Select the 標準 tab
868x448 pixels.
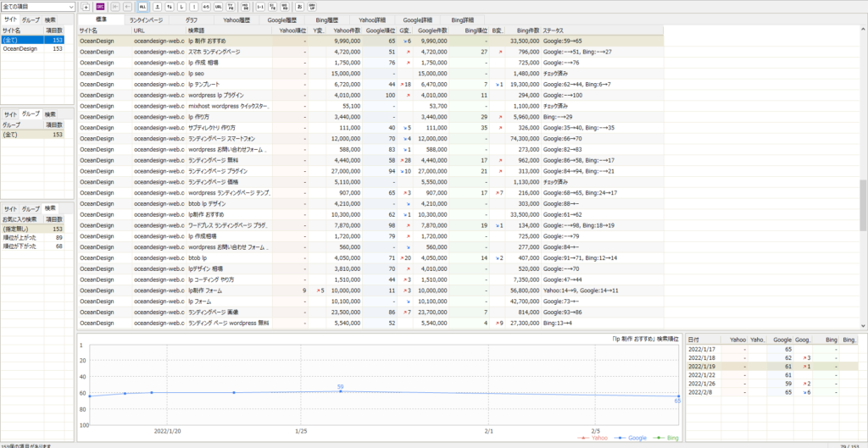tap(101, 19)
